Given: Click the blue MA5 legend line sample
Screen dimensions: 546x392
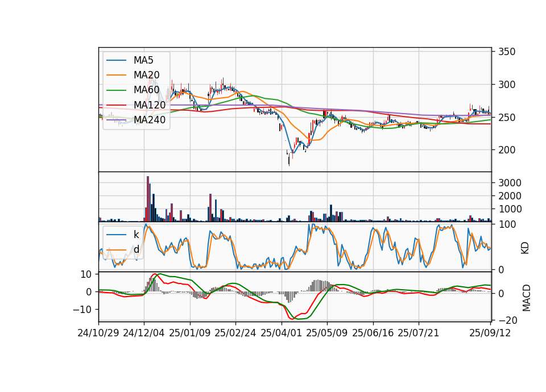Looking at the screenshot, I should 116,60.
